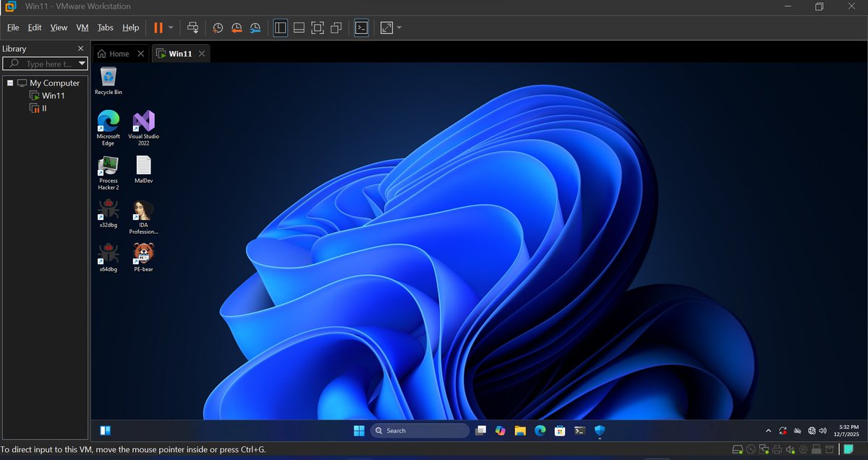Open the clock showing 5:32 PM
Screen dimensions: 868x460
(845, 430)
